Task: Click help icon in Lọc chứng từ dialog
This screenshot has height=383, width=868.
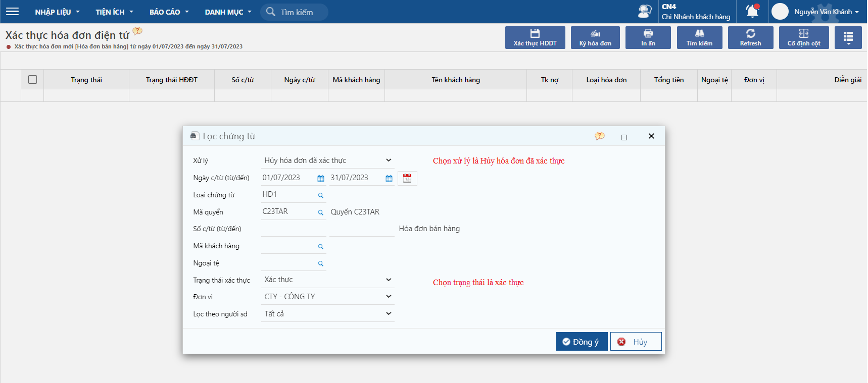Action: [x=599, y=136]
